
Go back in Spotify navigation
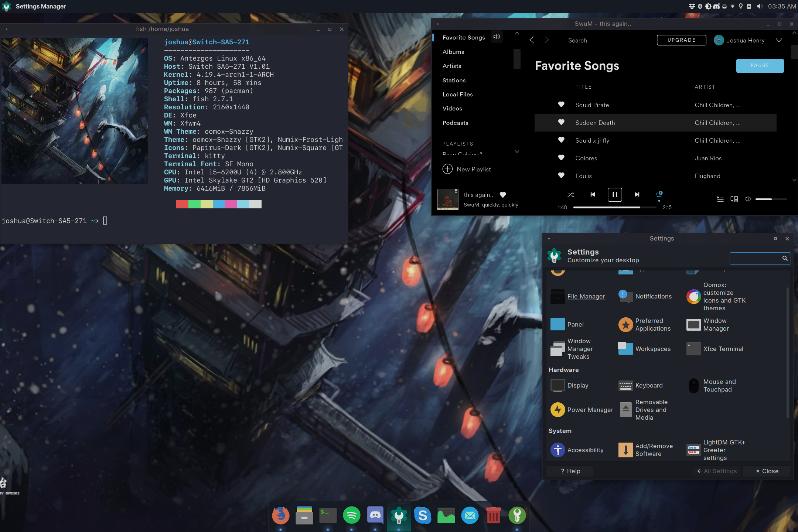point(531,40)
